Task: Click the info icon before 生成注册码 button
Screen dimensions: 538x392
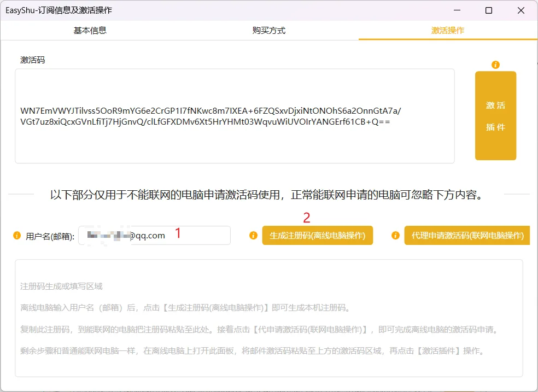Action: tap(253, 235)
